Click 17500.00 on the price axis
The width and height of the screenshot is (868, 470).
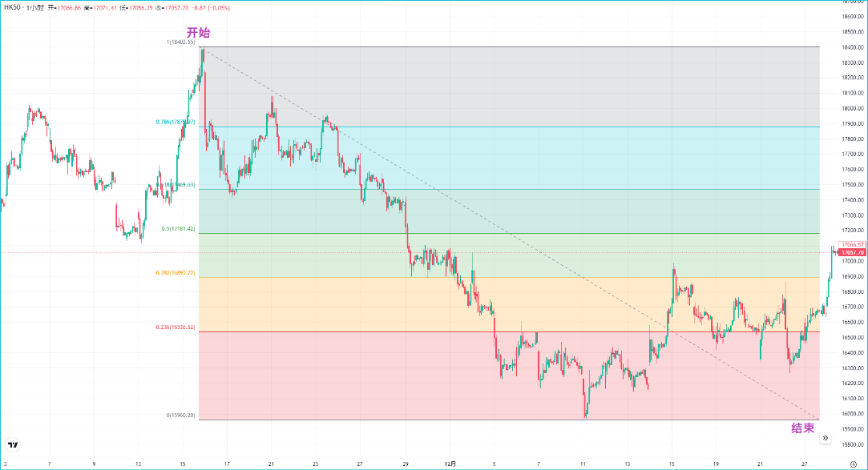point(853,185)
